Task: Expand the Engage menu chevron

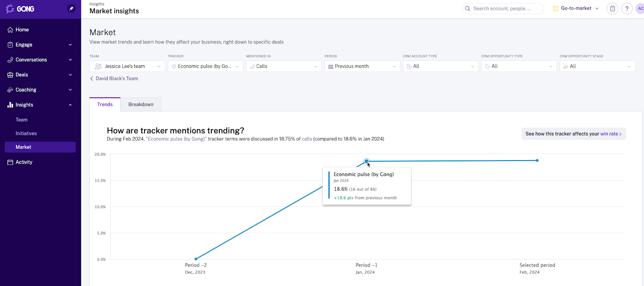Action: (x=70, y=45)
